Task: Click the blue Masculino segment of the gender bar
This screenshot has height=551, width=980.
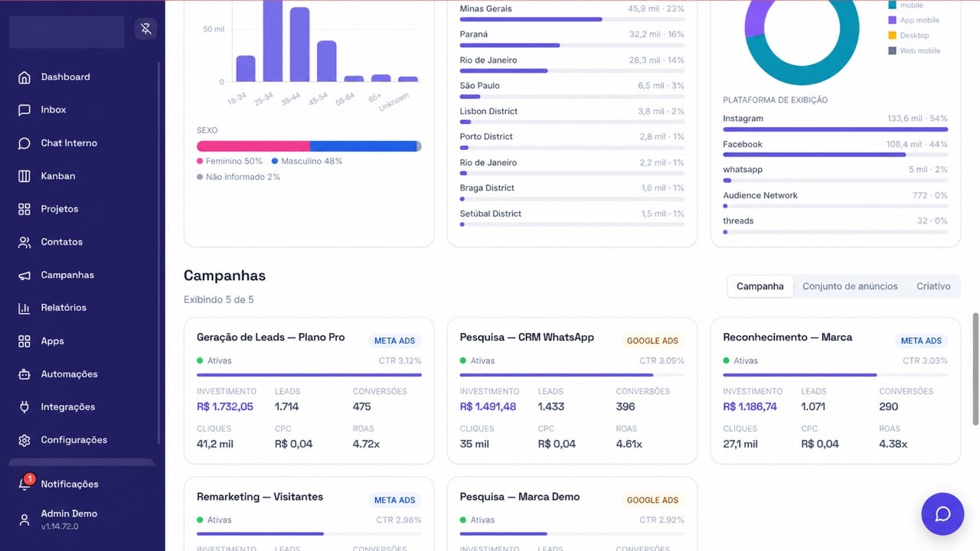Action: point(363,146)
